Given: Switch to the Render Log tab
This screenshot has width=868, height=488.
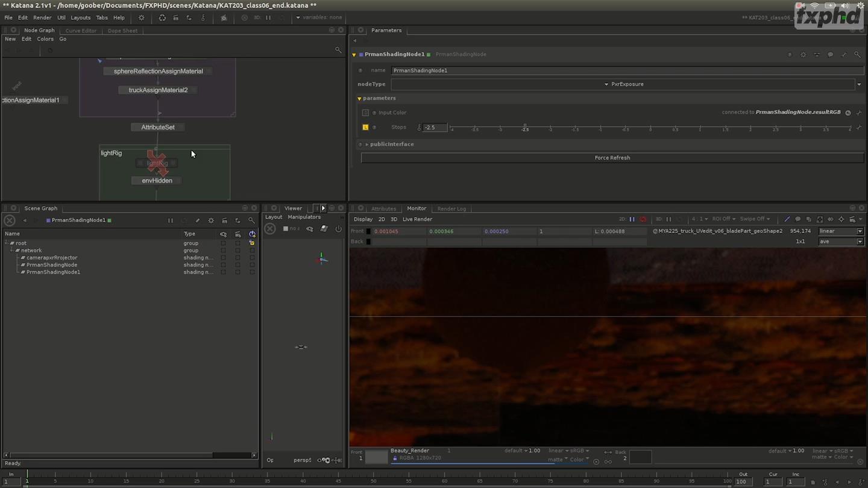Looking at the screenshot, I should (451, 209).
